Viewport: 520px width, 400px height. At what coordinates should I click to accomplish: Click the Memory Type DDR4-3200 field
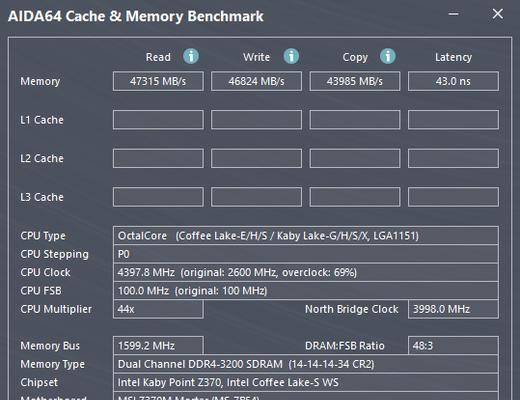tap(306, 364)
